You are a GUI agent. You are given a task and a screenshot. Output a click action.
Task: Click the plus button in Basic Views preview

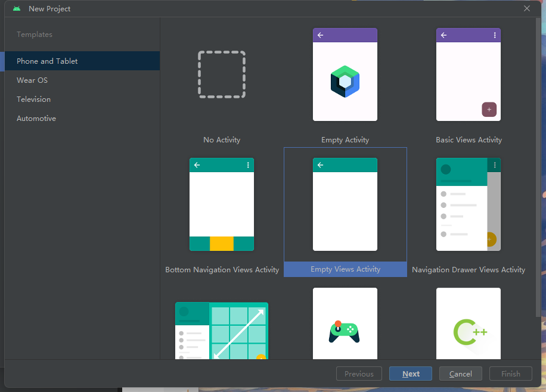coord(489,109)
